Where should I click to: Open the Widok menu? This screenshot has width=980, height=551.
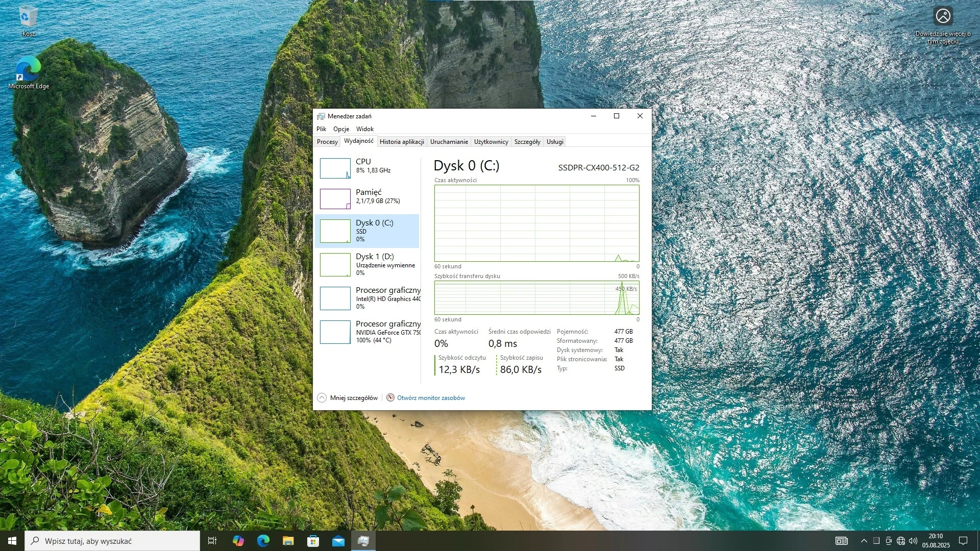point(364,129)
